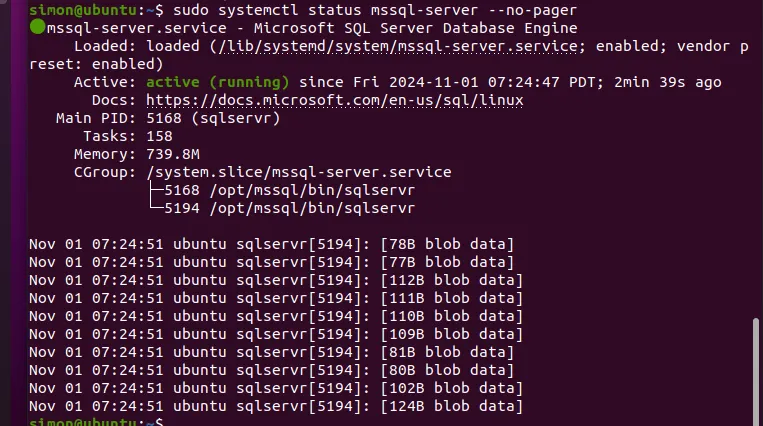
Task: Click the green 'active (running)' status text
Action: click(x=217, y=82)
